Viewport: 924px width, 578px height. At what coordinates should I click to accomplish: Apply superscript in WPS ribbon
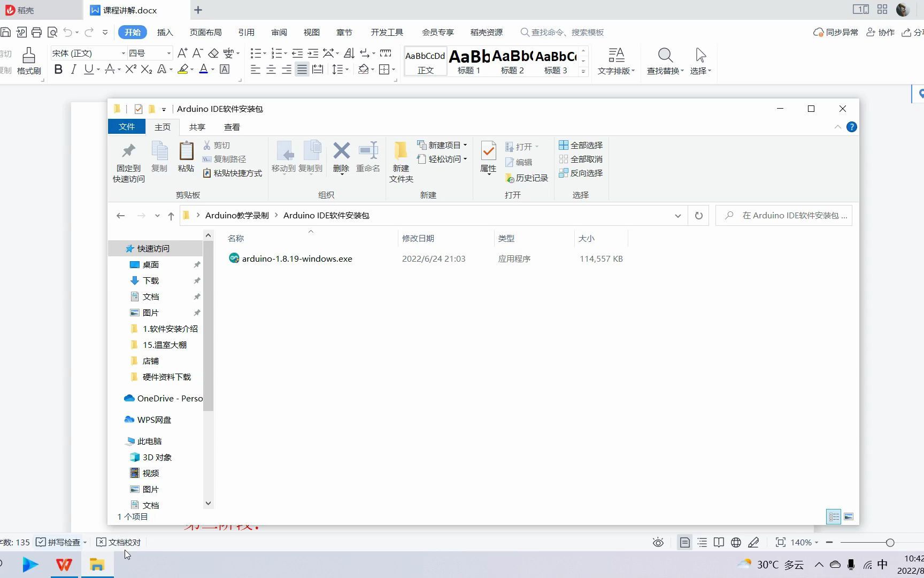pos(130,70)
